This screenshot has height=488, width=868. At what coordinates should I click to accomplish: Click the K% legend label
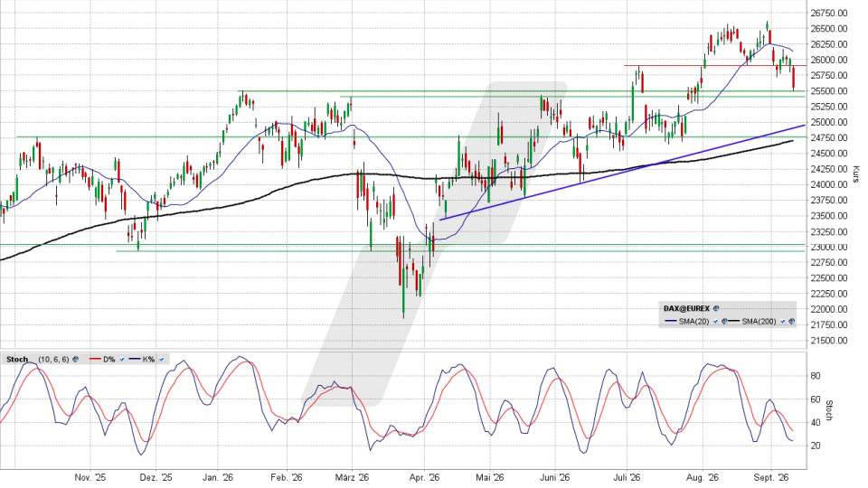[148, 359]
